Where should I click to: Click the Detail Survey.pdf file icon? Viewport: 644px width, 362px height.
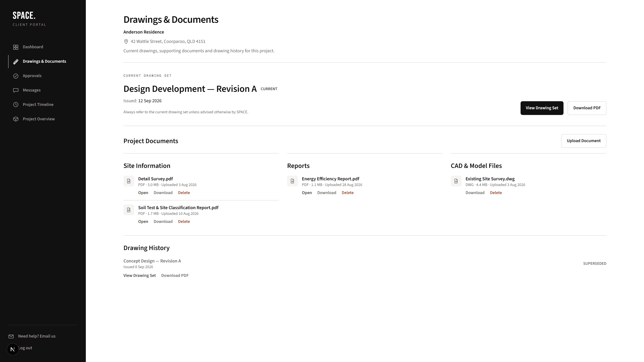(x=129, y=181)
